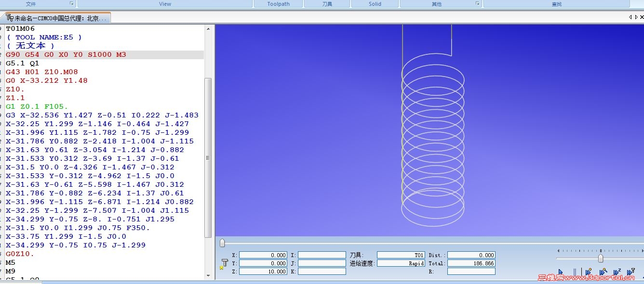Click fast-forward icon marked Z
The height and width of the screenshot is (284, 644).
(x=617, y=272)
